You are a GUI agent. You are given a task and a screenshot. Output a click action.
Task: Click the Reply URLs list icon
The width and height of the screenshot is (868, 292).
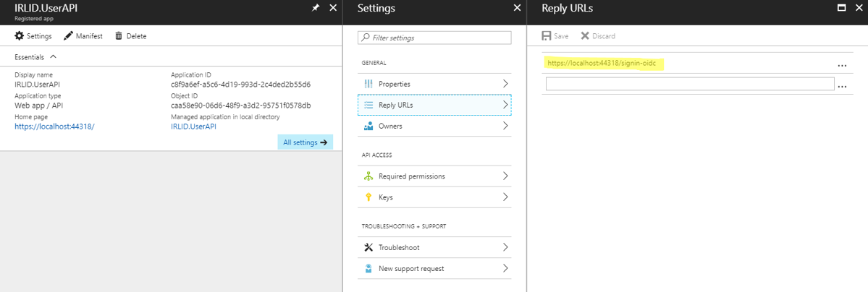click(x=368, y=105)
